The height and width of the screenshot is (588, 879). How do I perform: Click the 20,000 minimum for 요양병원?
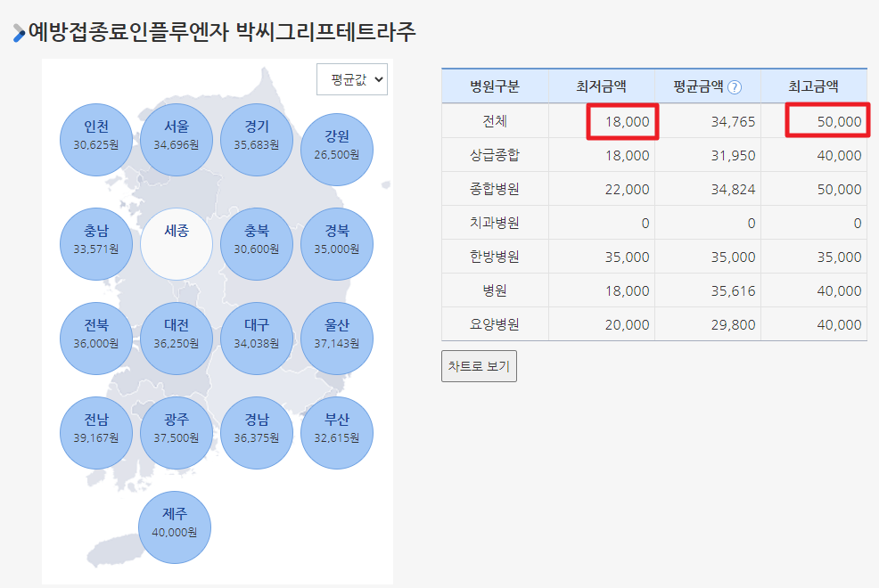tap(628, 325)
